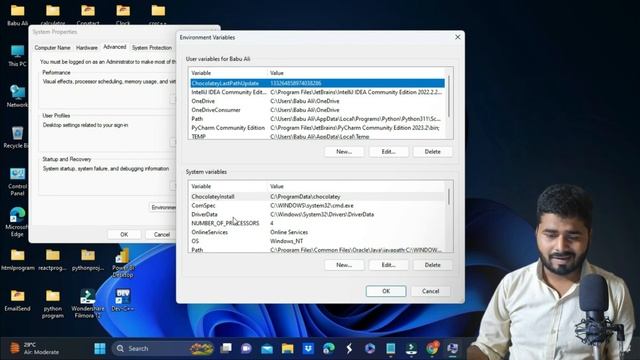Select OneDriveConsumer user variable row
Image resolution: width=640 pixels, height=360 pixels.
(318, 110)
